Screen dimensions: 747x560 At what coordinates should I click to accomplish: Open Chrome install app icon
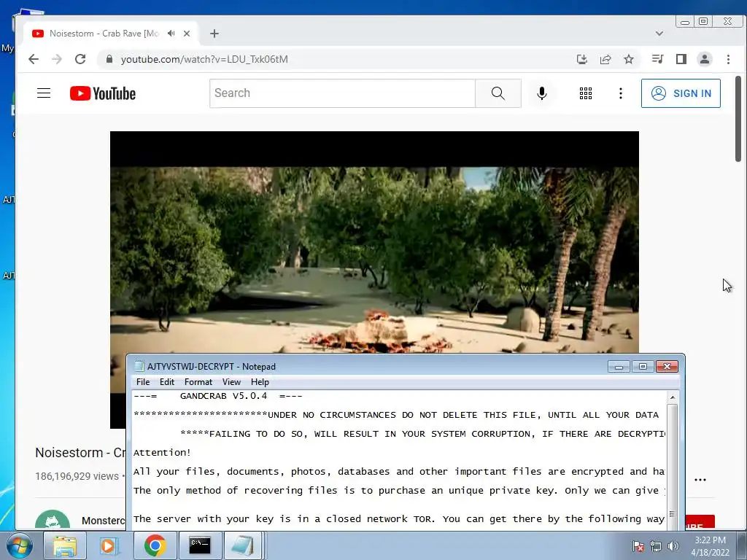click(581, 59)
